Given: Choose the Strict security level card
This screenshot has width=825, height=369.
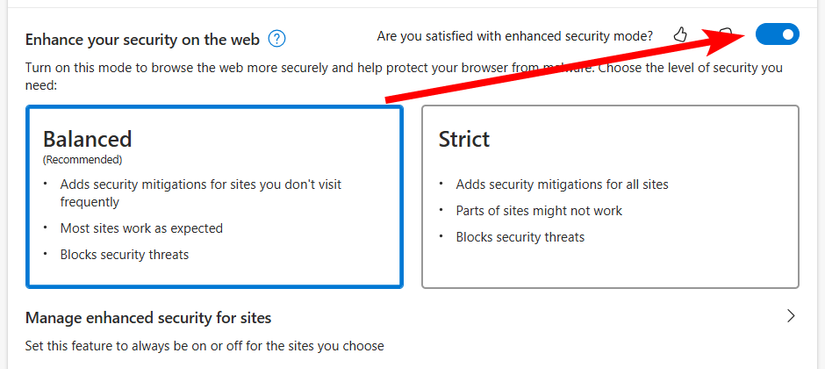Looking at the screenshot, I should [610, 196].
